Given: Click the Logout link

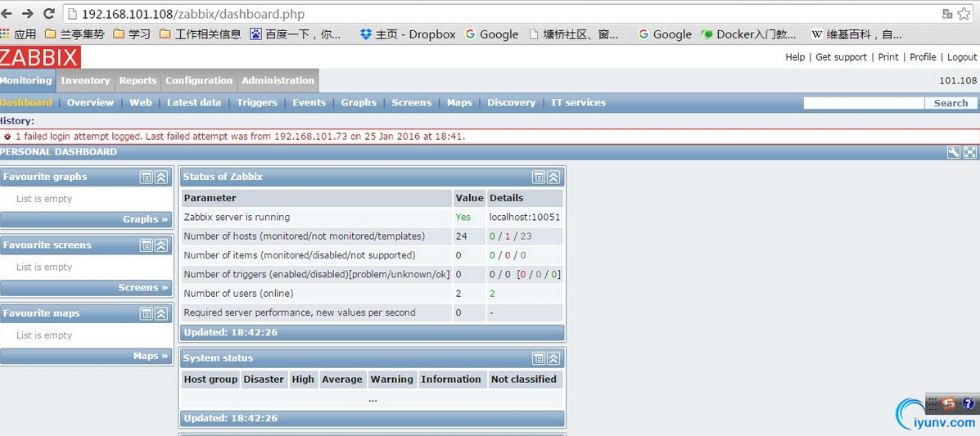Looking at the screenshot, I should (962, 56).
